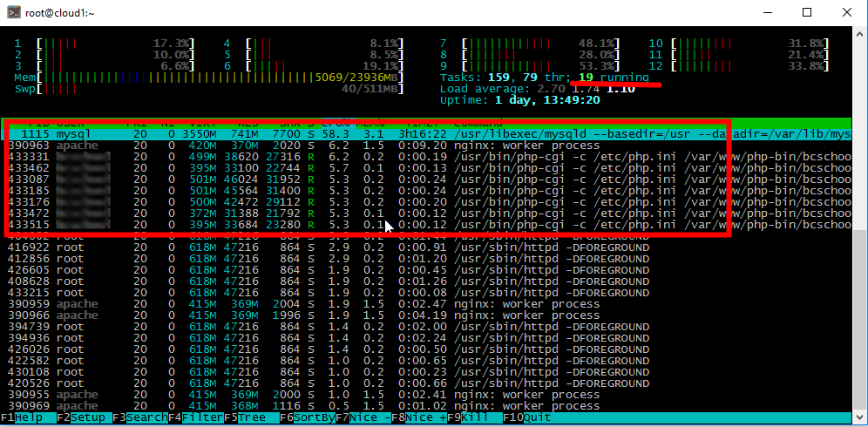Select httpd process PID 433215
The image size is (868, 427).
(426, 293)
